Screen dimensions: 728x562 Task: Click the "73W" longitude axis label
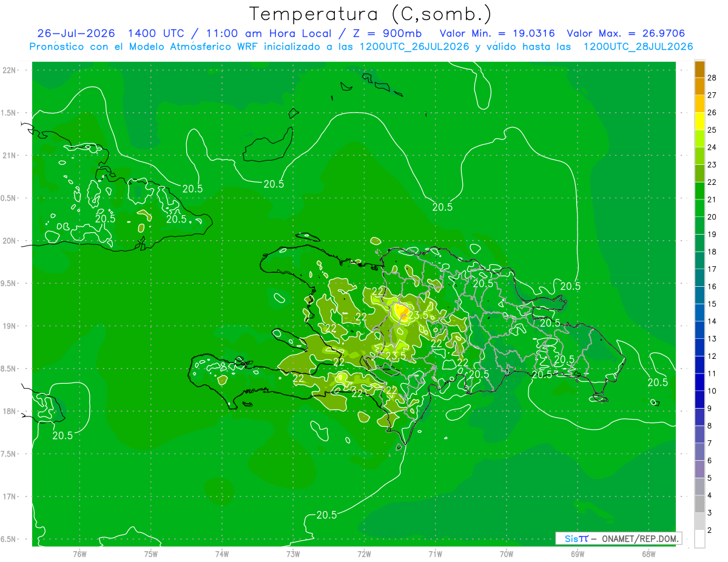293,554
